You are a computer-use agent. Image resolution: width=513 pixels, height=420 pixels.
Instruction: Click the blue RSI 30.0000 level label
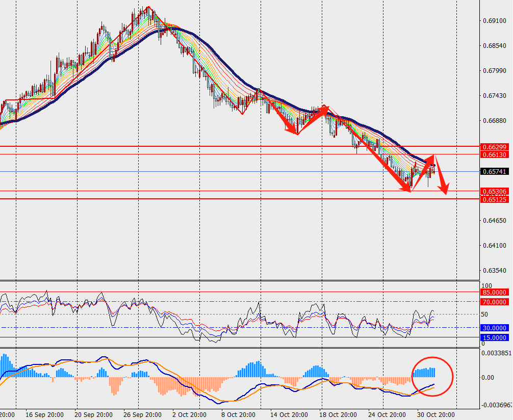point(494,328)
